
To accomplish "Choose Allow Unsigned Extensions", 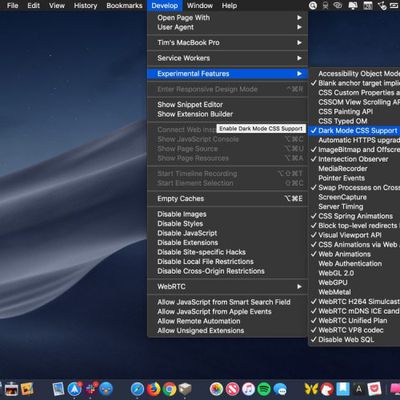I will click(227, 331).
